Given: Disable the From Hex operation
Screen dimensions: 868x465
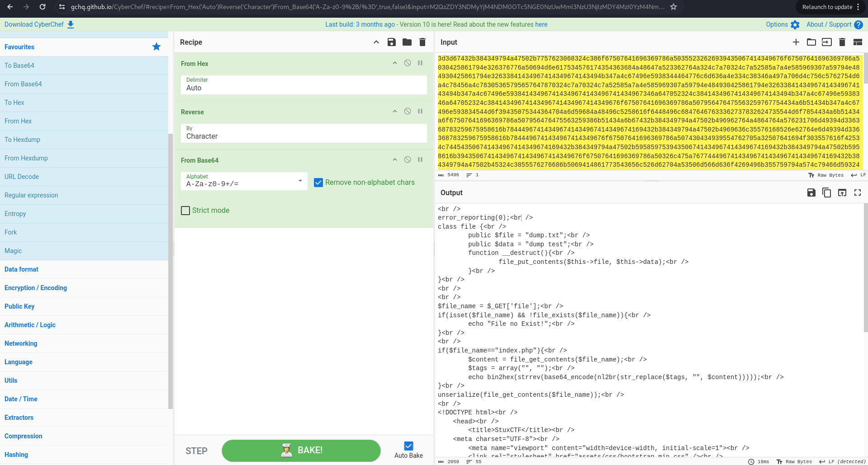Looking at the screenshot, I should pyautogui.click(x=408, y=63).
